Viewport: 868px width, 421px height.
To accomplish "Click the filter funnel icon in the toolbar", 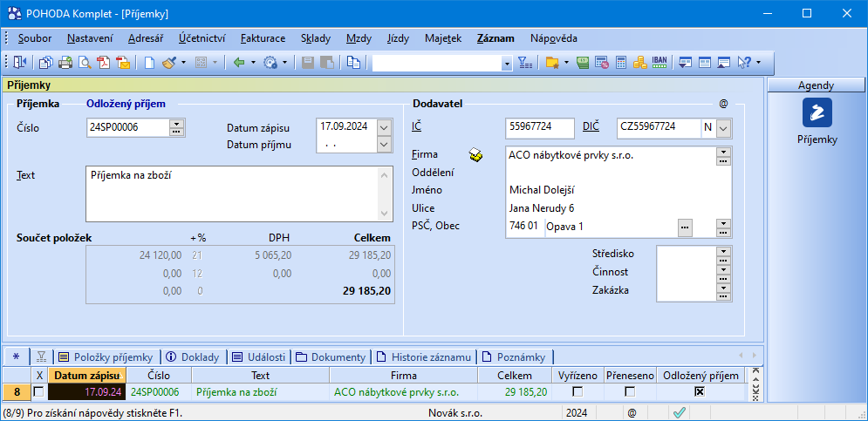I will (525, 63).
